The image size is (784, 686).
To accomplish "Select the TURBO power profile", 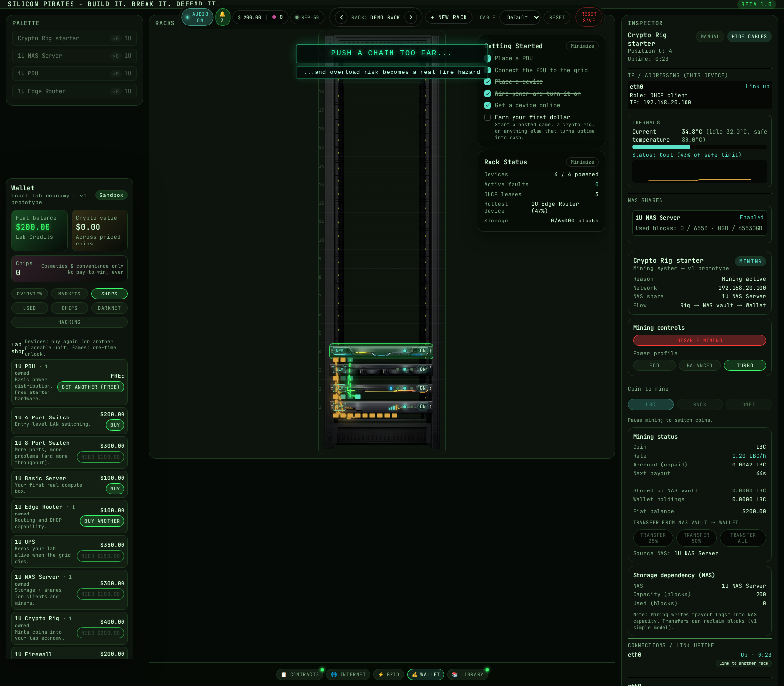I will pyautogui.click(x=745, y=366).
